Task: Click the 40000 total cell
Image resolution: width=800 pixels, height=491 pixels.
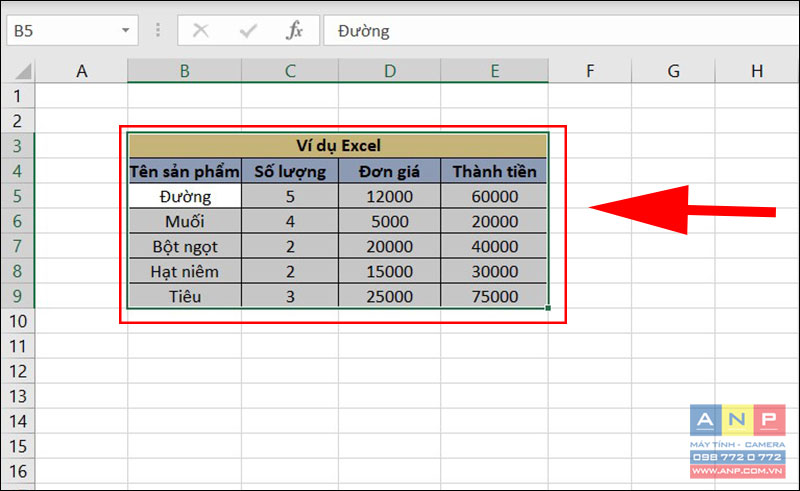Action: click(x=494, y=246)
